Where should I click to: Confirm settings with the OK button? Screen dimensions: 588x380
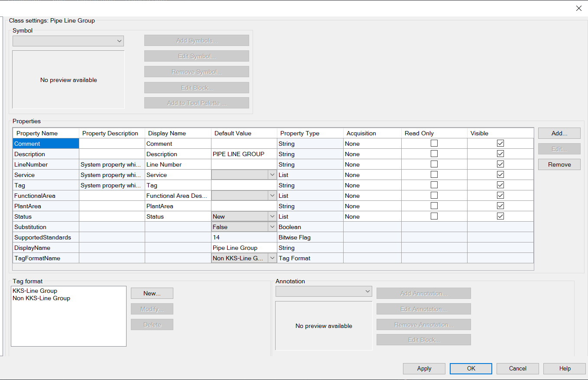471,368
